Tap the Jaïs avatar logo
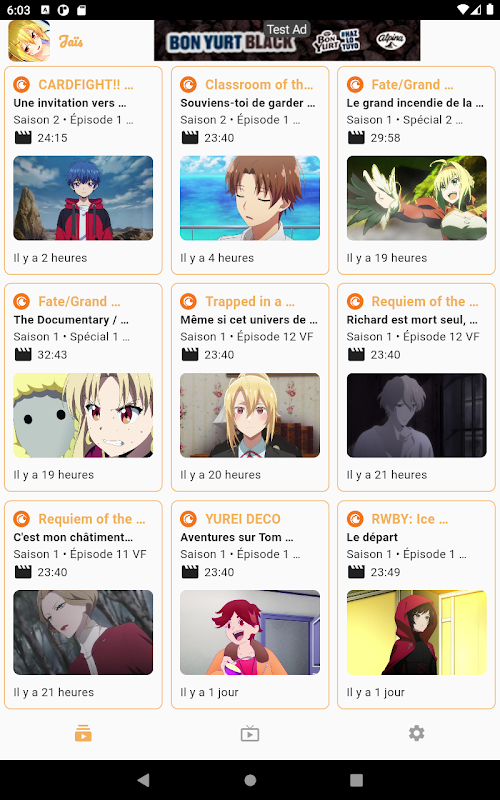500x800 pixels. [x=29, y=41]
